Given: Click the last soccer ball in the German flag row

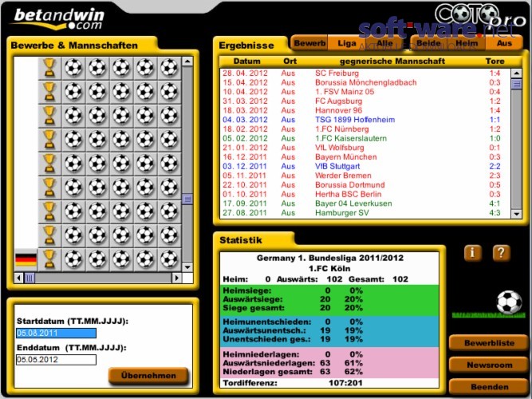Looking at the screenshot, I should tap(169, 260).
